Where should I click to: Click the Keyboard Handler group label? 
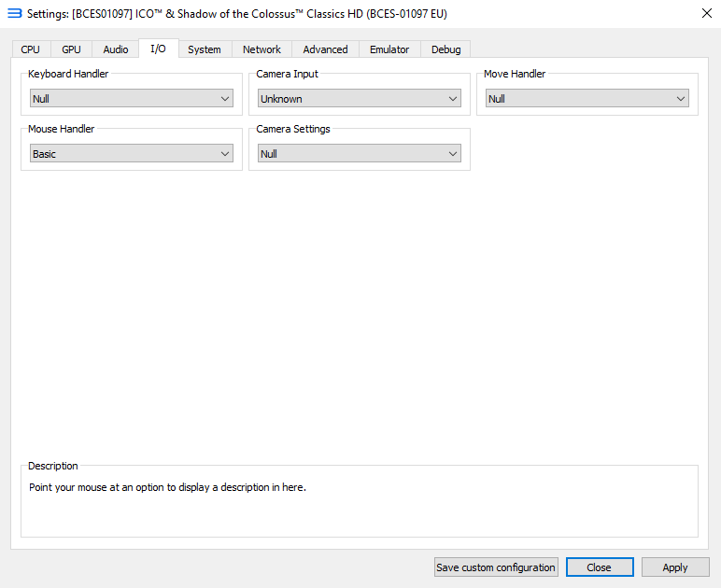(x=68, y=74)
